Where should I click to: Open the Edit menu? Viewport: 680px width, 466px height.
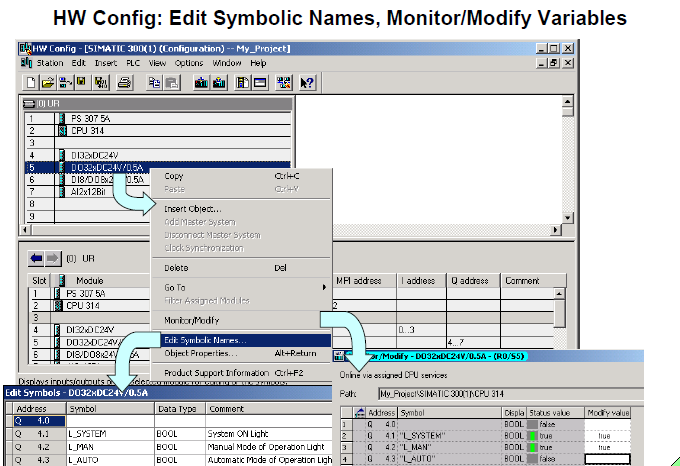78,63
